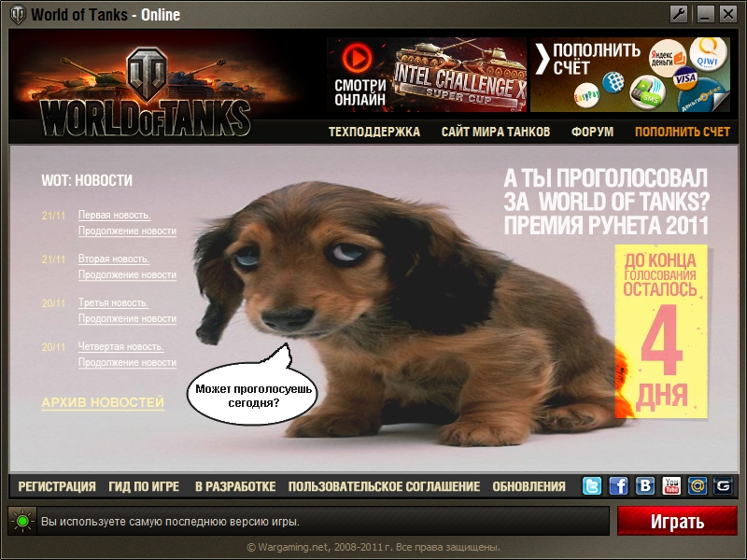This screenshot has height=560, width=747.
Task: Open the Mail.ru @ icon
Action: [698, 486]
